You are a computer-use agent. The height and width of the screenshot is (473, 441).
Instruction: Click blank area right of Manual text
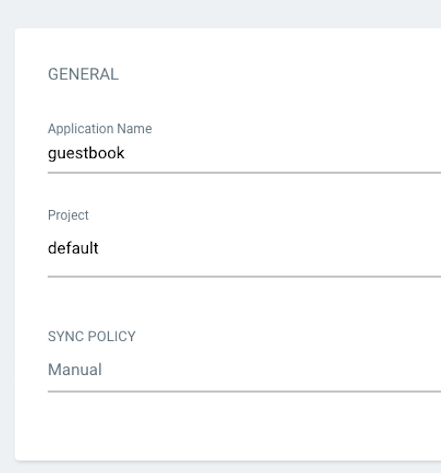pyautogui.click(x=272, y=370)
